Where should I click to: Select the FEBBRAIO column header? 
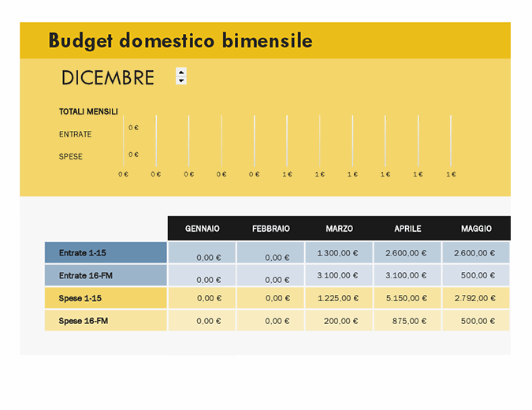[x=270, y=229]
